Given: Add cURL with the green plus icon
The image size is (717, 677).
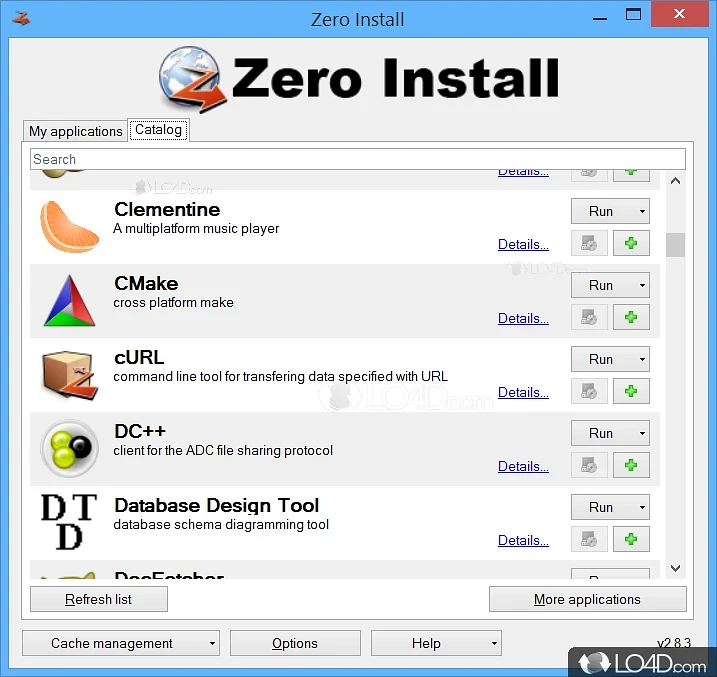Looking at the screenshot, I should (631, 391).
